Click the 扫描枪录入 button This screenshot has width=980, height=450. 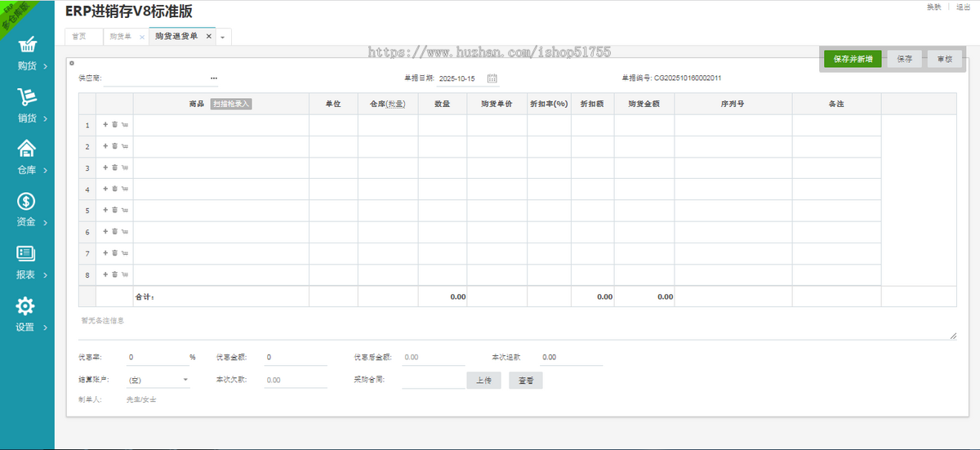click(231, 104)
